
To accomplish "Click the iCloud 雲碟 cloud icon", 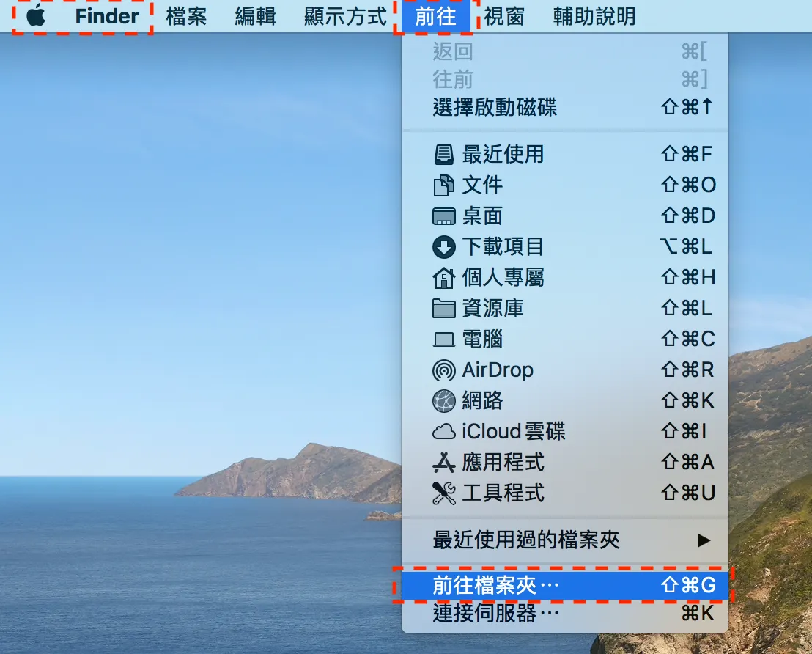I will pyautogui.click(x=444, y=432).
